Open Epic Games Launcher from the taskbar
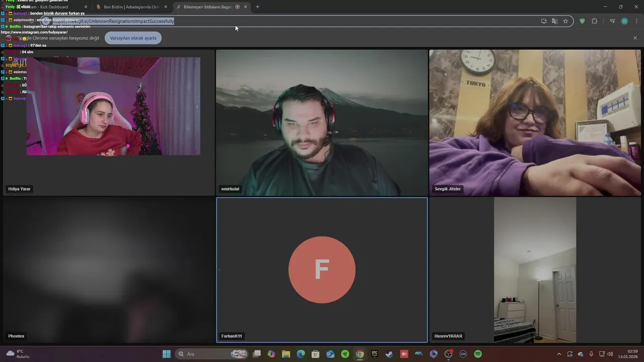 374,354
